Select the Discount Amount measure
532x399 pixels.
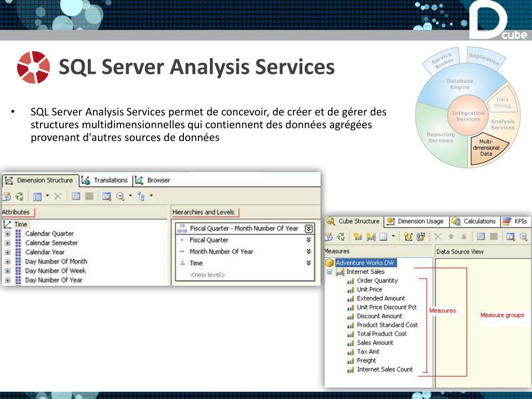pos(380,316)
